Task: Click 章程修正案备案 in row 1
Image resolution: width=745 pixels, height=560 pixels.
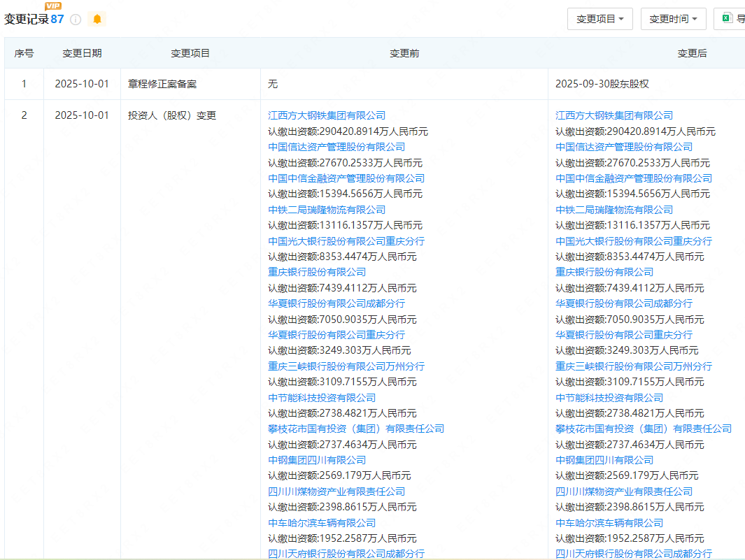Action: click(162, 84)
